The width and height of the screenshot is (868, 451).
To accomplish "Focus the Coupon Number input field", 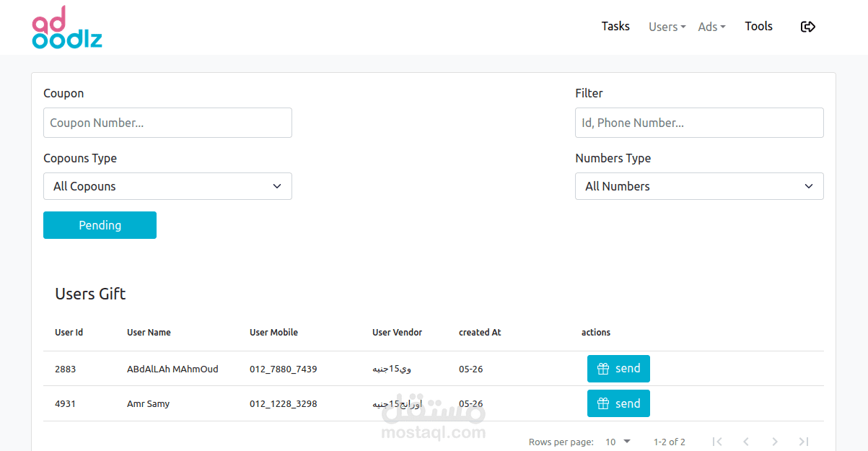I will tap(167, 123).
